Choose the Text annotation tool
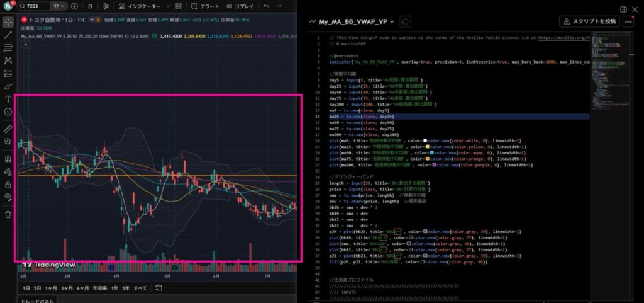 [8, 99]
